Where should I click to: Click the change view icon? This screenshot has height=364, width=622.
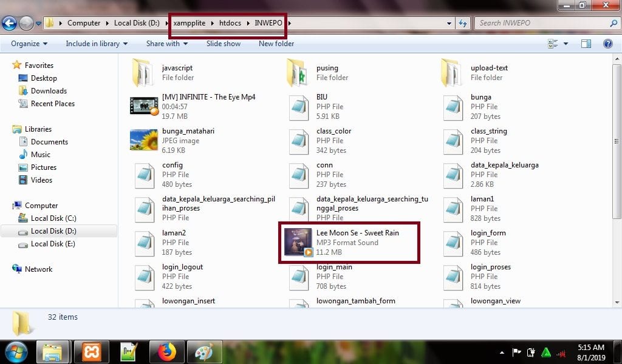coord(553,44)
